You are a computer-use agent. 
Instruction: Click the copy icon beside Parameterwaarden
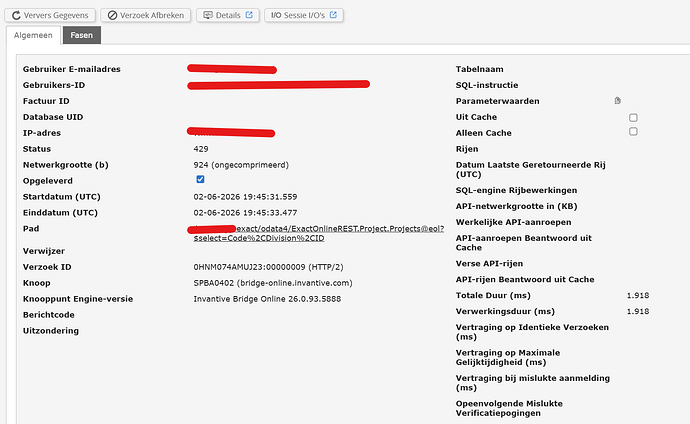point(617,101)
